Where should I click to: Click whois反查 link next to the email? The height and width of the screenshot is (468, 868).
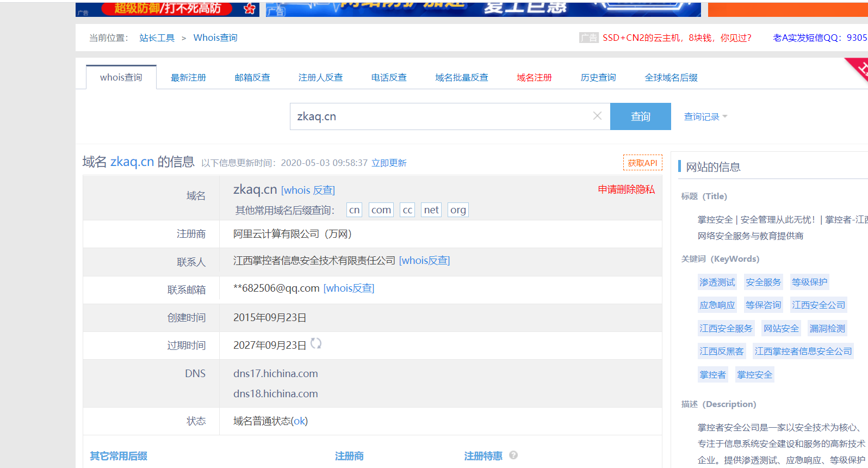click(x=349, y=288)
